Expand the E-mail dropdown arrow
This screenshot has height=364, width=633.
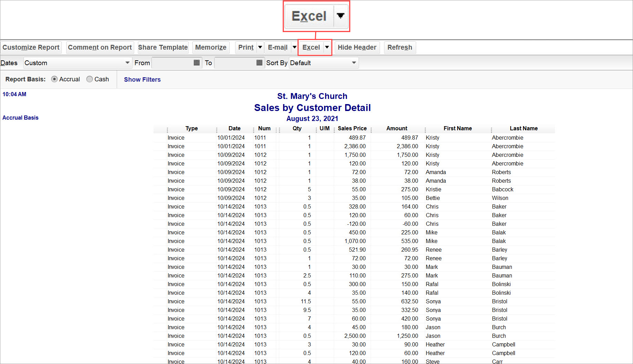[294, 48]
